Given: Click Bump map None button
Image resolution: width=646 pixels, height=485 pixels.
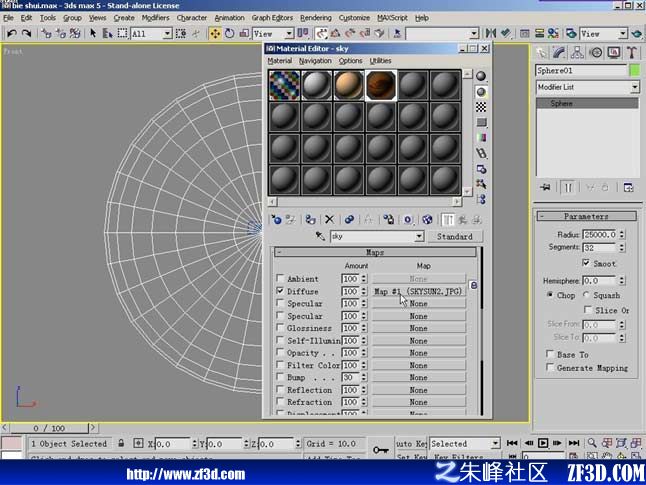Looking at the screenshot, I should [419, 377].
